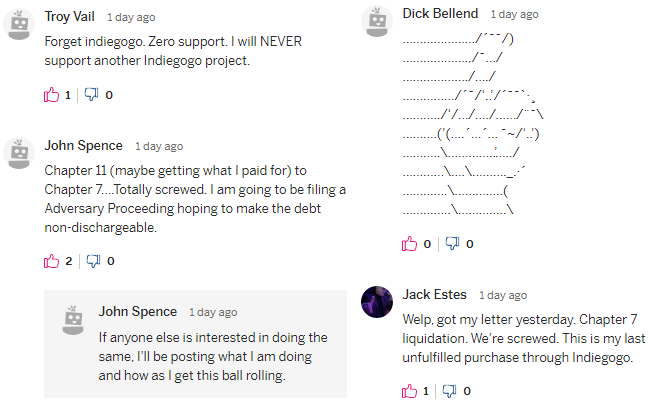This screenshot has width=651, height=404.
Task: Thumbs up John Spence's Chapter 11 comment
Action: (x=52, y=261)
